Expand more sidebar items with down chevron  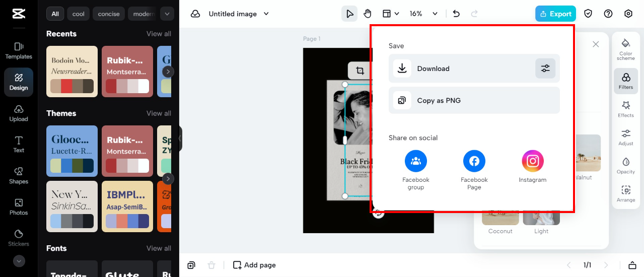pos(19,261)
